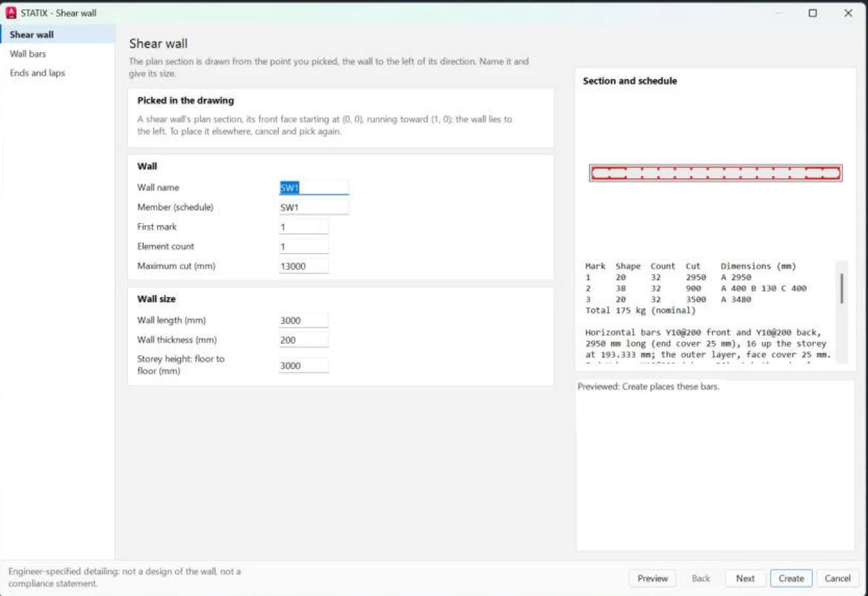Click the 'Engineer-specified detailing' footer note

(x=124, y=578)
